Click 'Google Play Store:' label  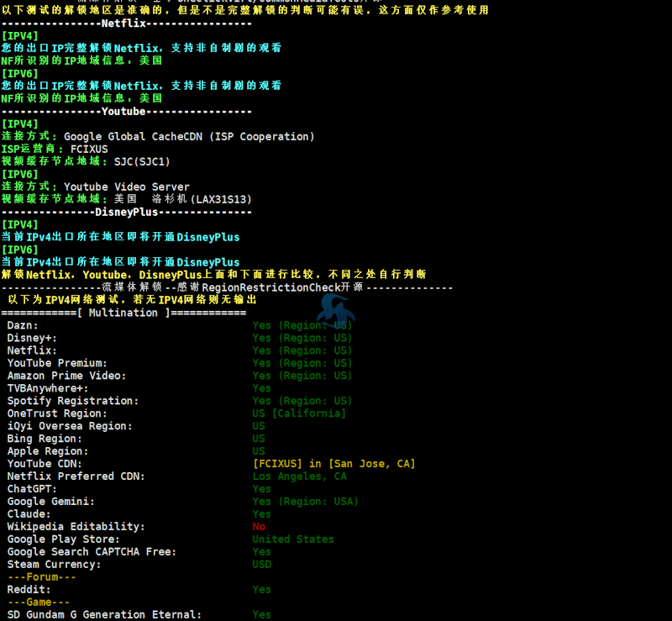[x=64, y=539]
